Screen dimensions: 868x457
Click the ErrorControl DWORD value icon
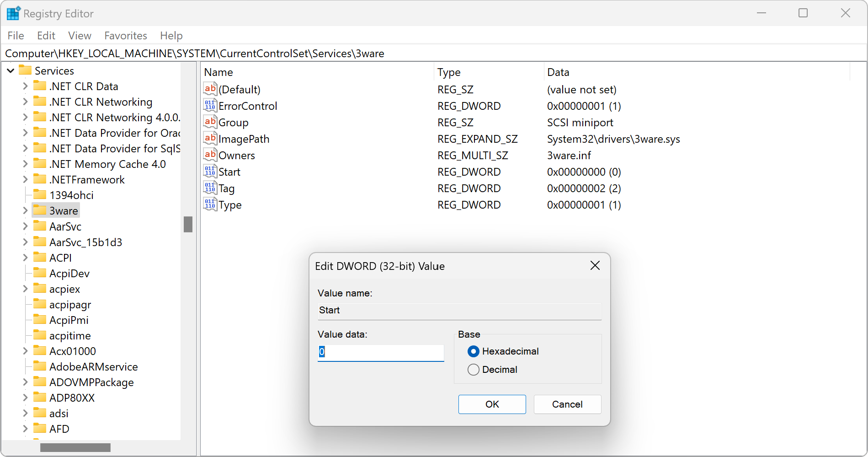[210, 106]
